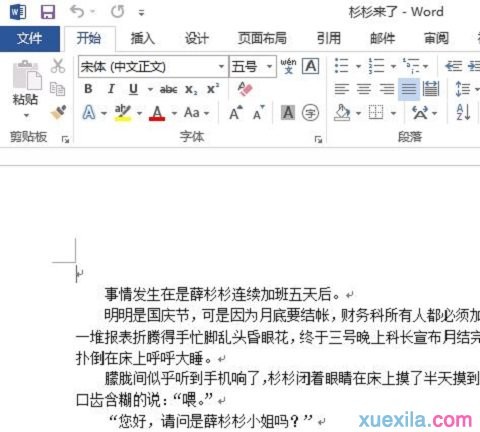Toggle strikethrough abc formatting

coord(168,89)
